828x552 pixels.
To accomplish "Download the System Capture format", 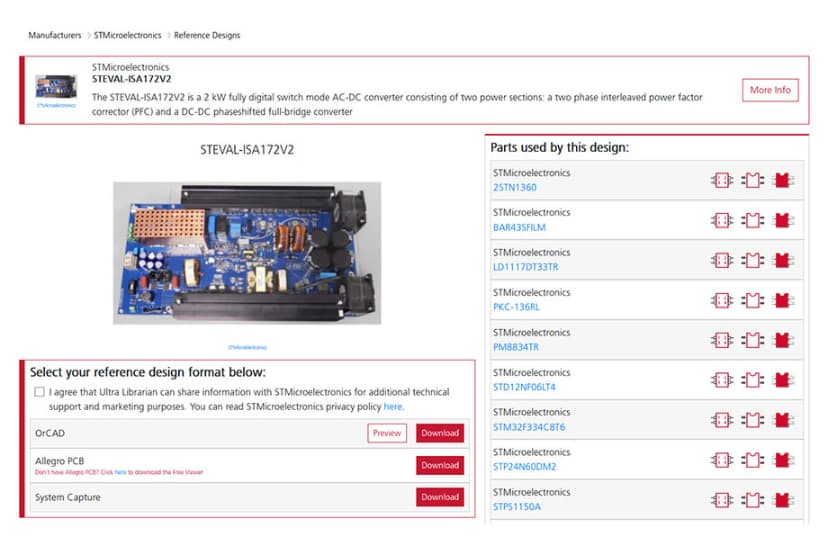I will (439, 497).
